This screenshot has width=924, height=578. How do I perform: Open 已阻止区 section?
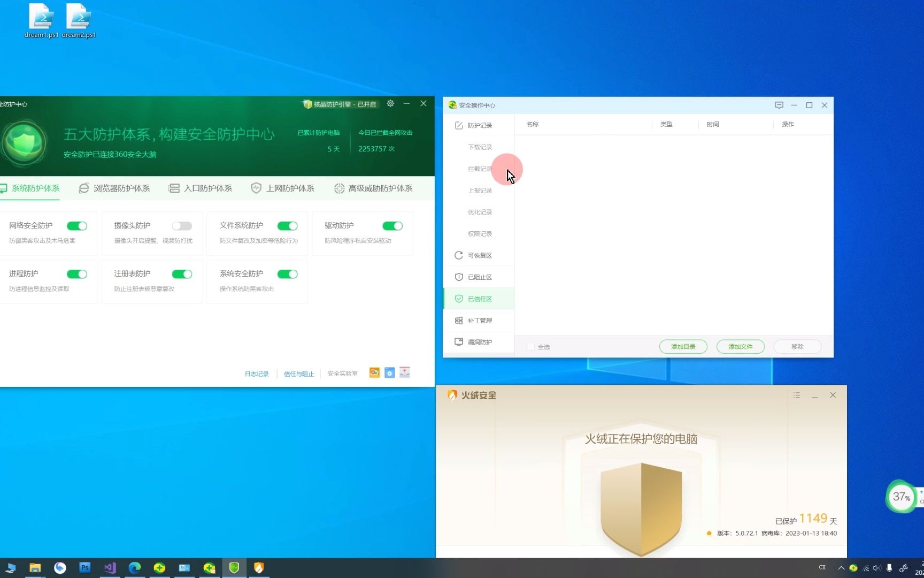pos(479,277)
